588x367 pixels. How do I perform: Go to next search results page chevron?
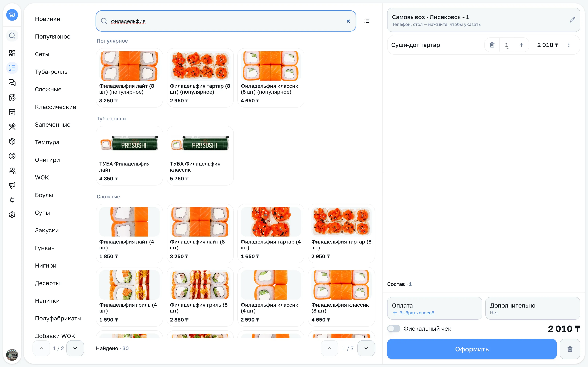tap(366, 348)
